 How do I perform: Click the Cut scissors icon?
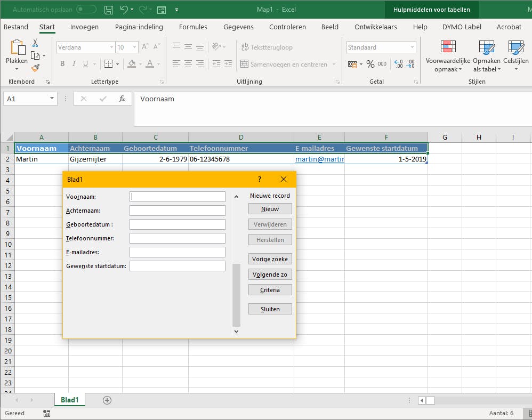click(x=35, y=43)
